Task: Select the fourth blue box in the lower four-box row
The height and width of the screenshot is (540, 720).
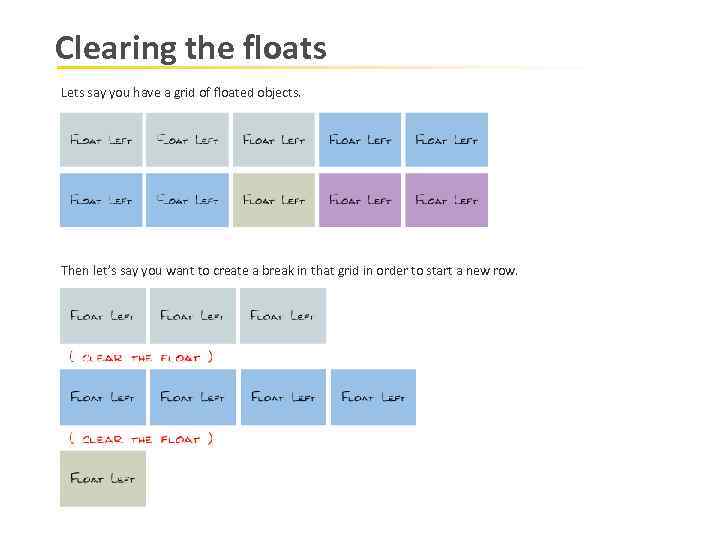Action: click(373, 397)
